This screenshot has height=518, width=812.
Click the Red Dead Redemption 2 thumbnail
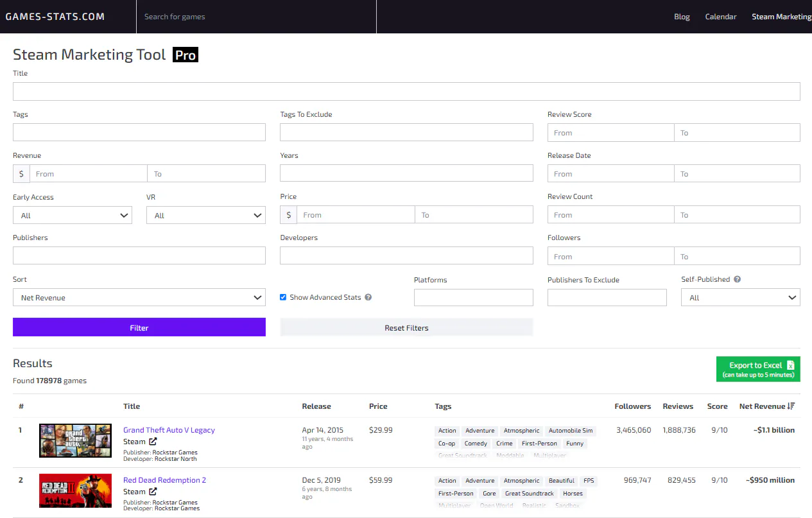(76, 490)
